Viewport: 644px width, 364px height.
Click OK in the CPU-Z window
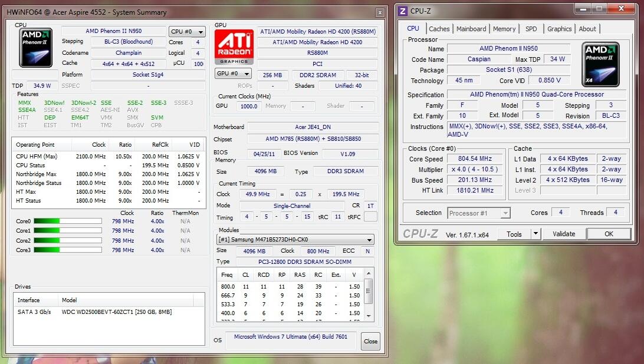click(609, 234)
